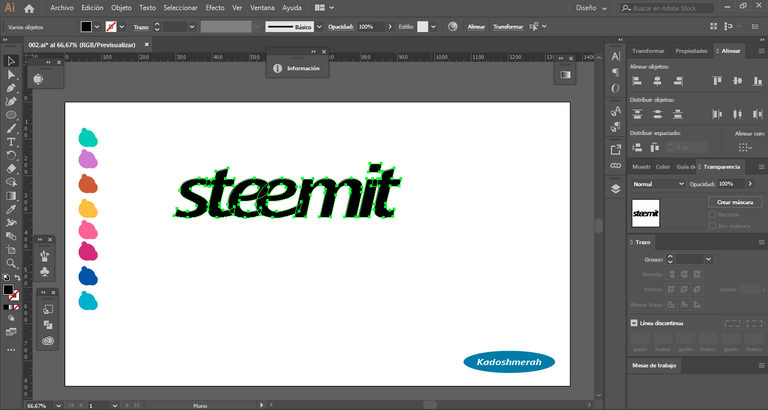Open the Paragraph panel icon
Viewport: 768px width, 410px height.
[616, 72]
